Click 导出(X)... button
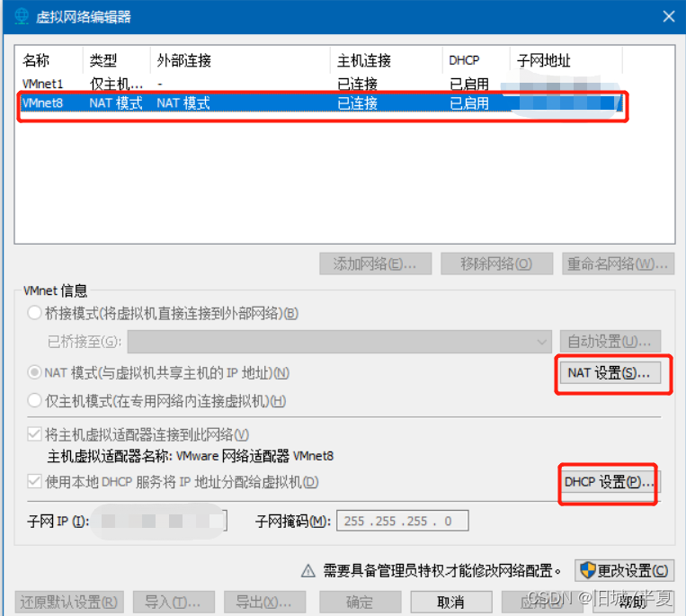 (x=264, y=602)
